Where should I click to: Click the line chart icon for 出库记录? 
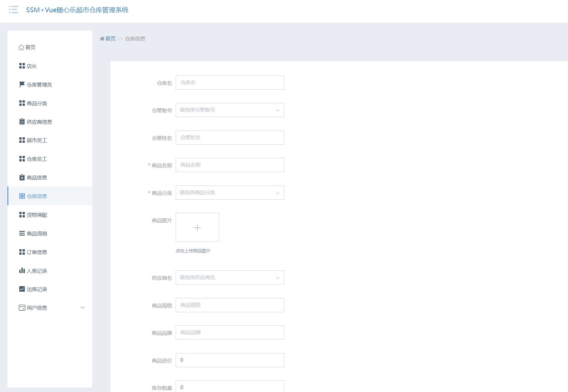pyautogui.click(x=22, y=289)
